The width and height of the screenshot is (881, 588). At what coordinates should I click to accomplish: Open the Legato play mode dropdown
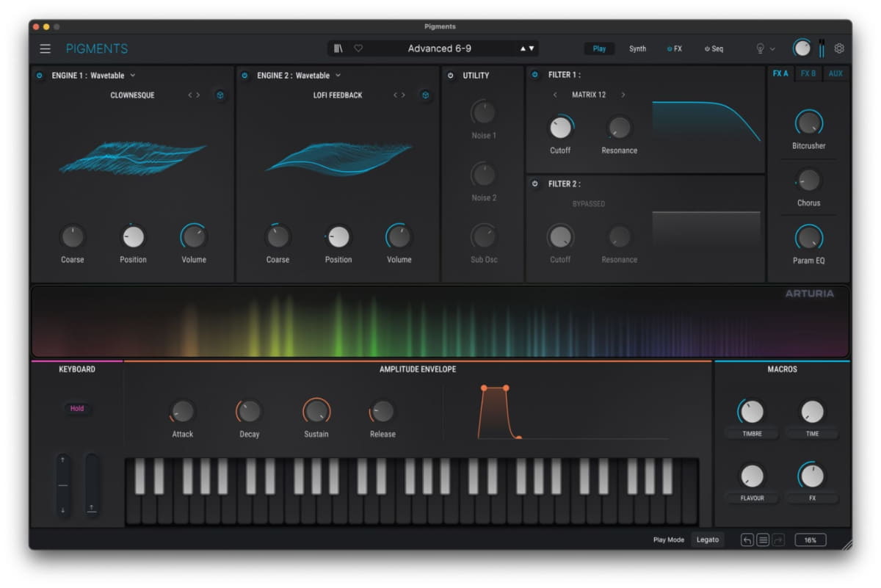(708, 540)
